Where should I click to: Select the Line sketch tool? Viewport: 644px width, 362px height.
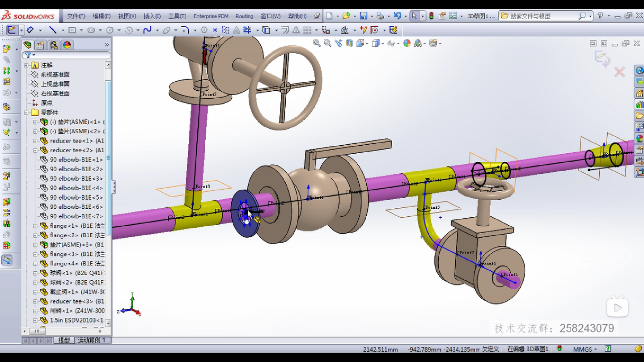53,30
